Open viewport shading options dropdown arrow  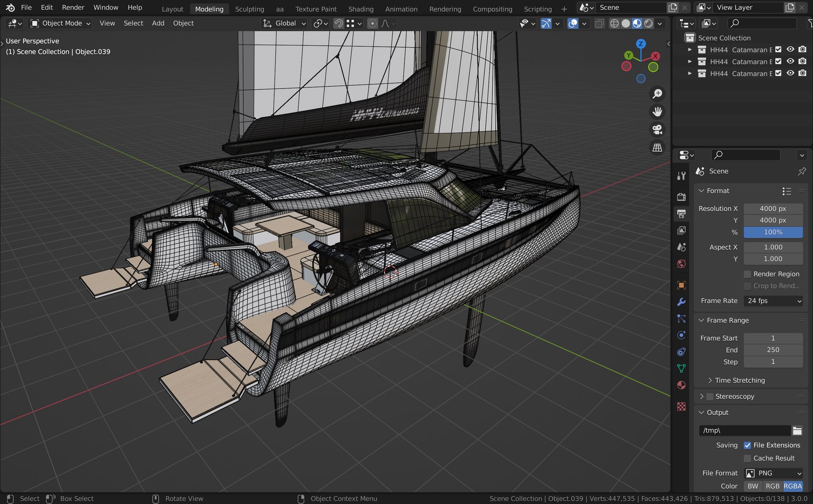pos(659,23)
